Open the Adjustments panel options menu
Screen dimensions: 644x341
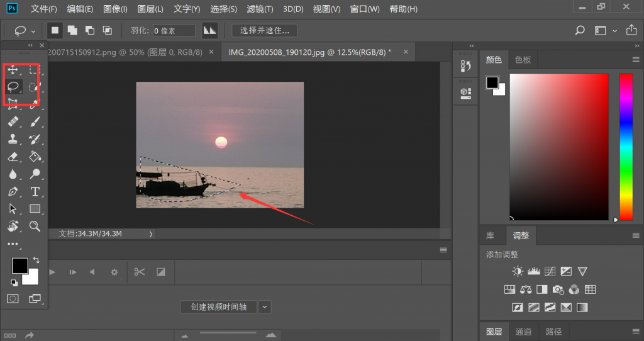point(636,235)
